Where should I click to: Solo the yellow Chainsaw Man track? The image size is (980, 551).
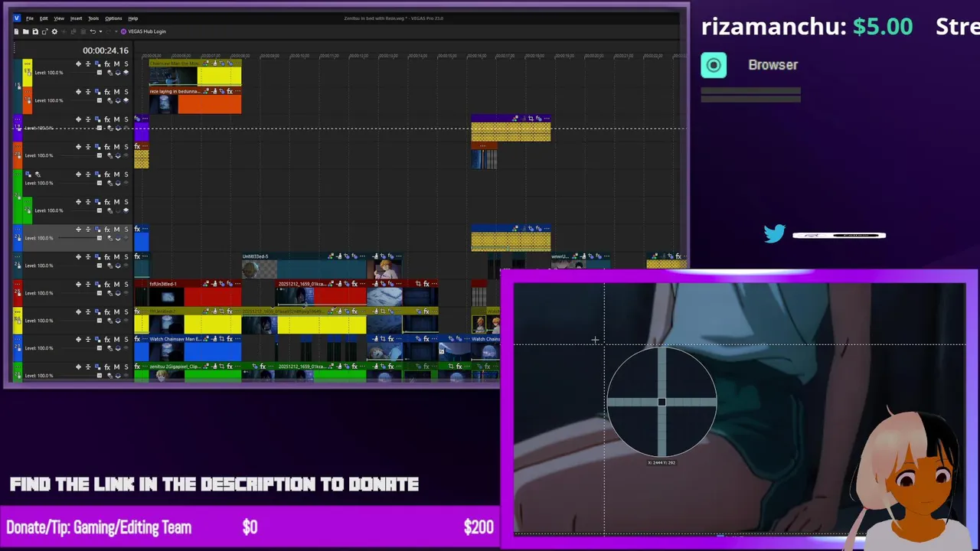tap(126, 64)
